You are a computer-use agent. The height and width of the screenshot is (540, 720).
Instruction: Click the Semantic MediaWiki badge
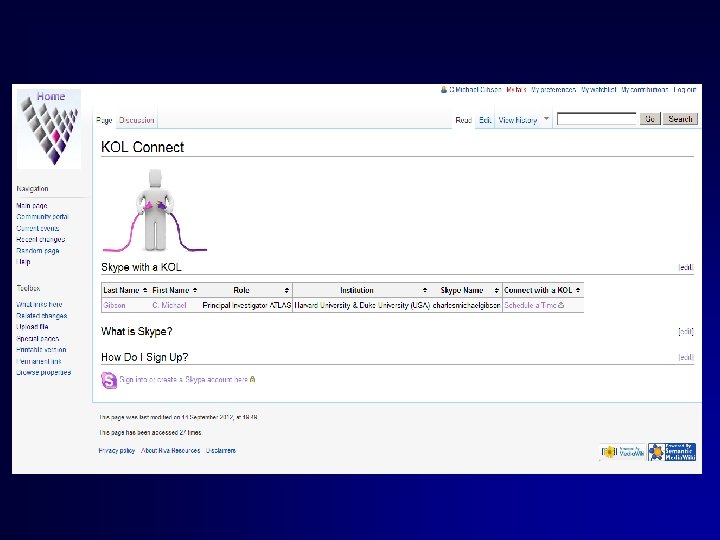click(x=672, y=452)
